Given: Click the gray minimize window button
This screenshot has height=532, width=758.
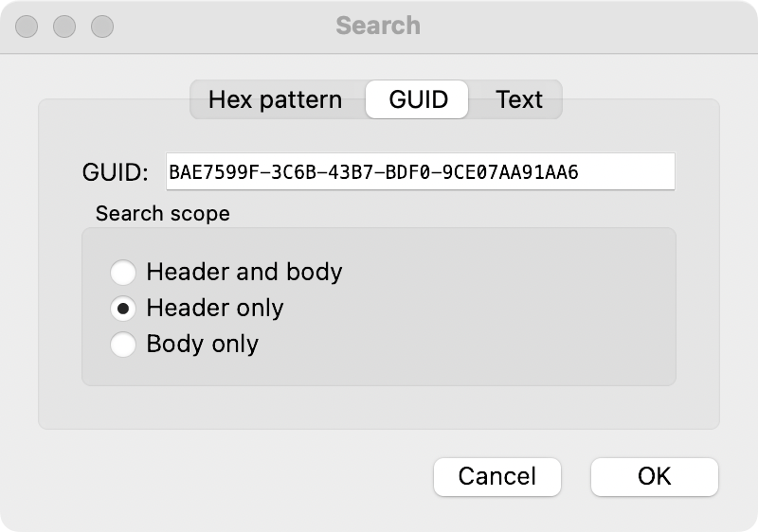Looking at the screenshot, I should 64,27.
